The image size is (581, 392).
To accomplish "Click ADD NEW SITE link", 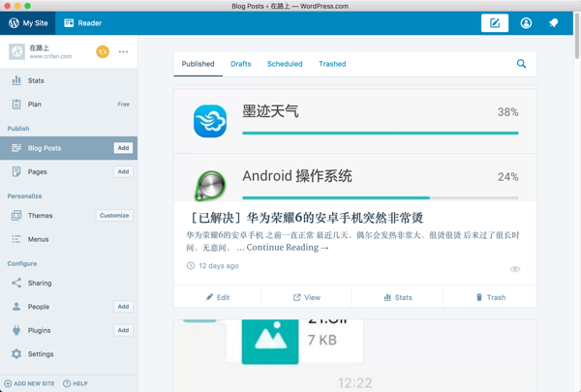I will point(29,383).
